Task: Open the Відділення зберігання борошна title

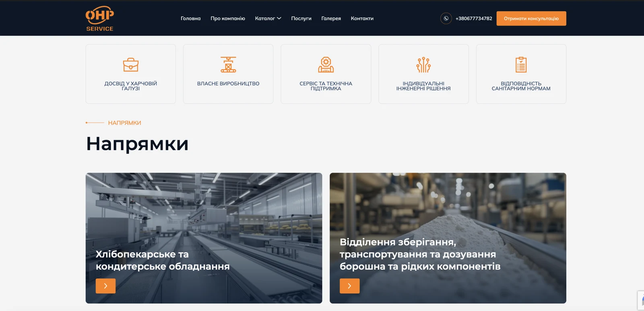Action: [x=420, y=254]
